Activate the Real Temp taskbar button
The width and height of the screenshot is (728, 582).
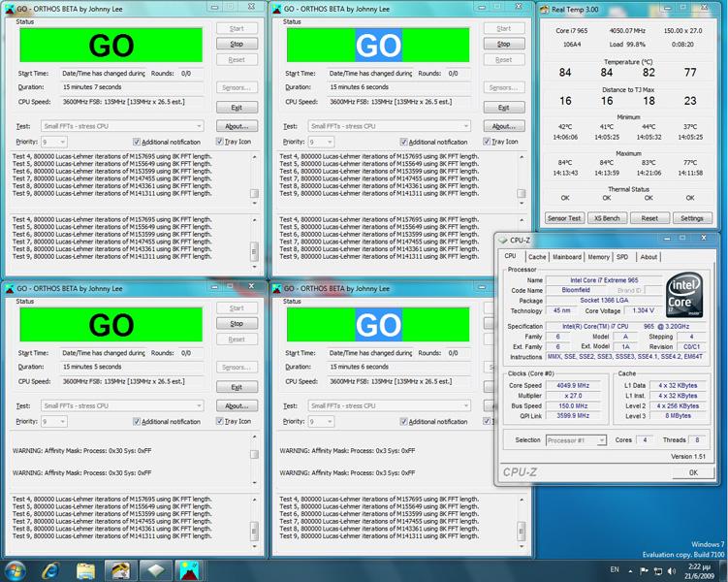click(x=121, y=571)
